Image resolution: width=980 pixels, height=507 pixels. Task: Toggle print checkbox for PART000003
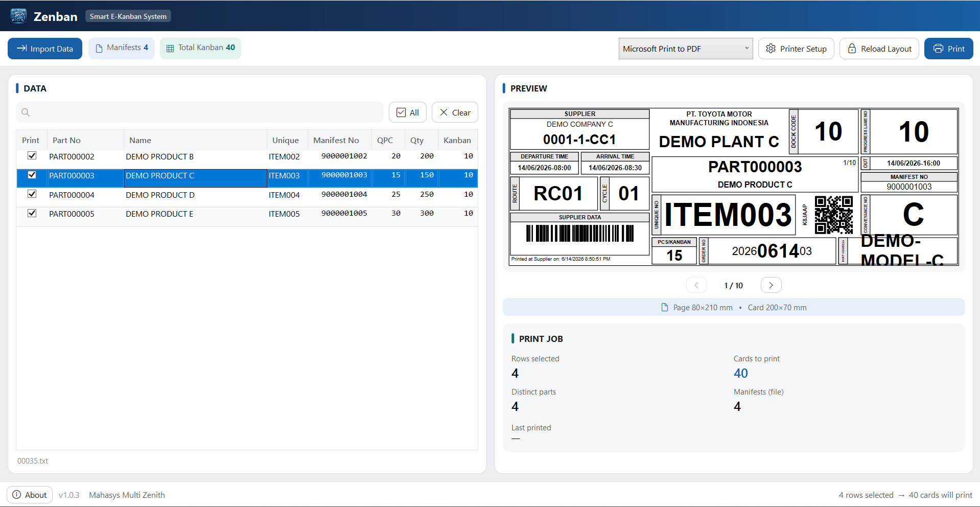[32, 175]
